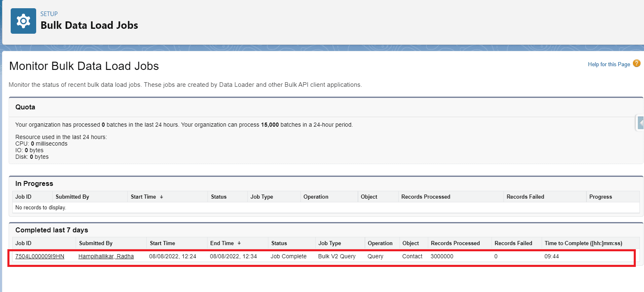Click Job Type header in Completed table
The width and height of the screenshot is (644, 292).
point(330,243)
